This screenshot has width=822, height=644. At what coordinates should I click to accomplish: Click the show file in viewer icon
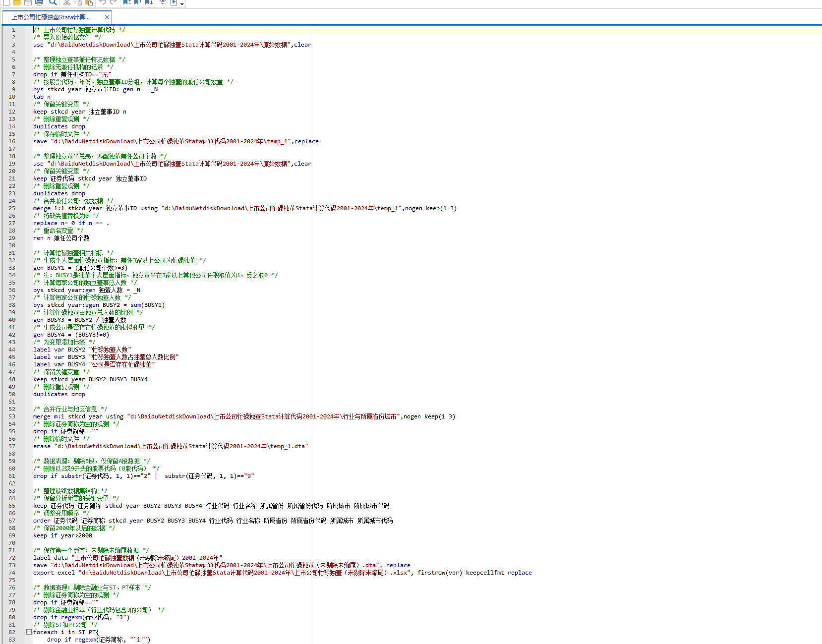pos(163,2)
